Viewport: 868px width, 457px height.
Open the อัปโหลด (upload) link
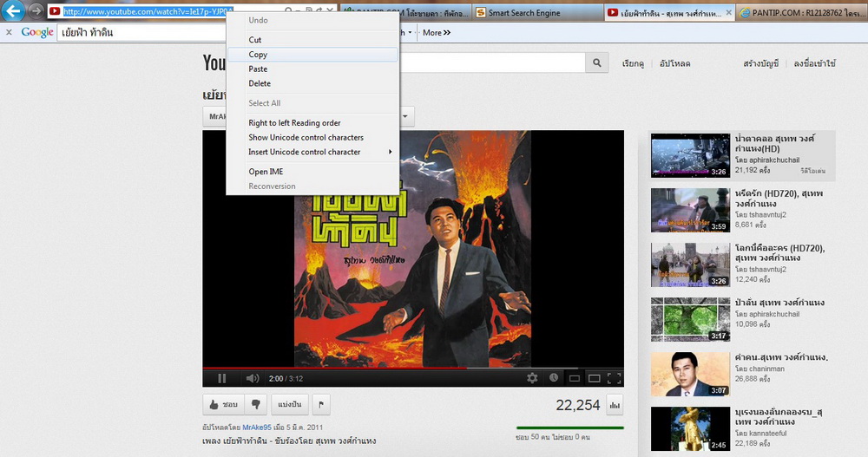[674, 63]
